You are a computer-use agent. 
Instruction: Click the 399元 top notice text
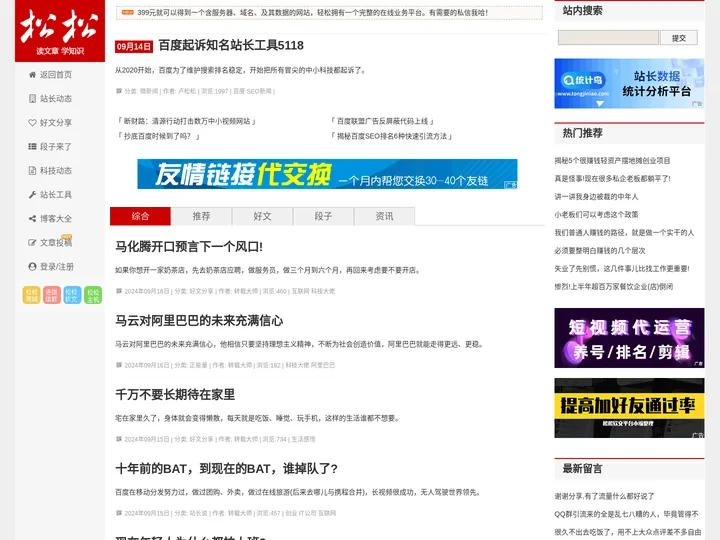pyautogui.click(x=312, y=13)
